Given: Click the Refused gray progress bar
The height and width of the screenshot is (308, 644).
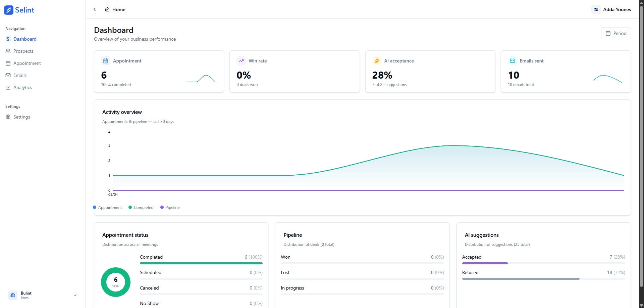Looking at the screenshot, I should [x=521, y=279].
